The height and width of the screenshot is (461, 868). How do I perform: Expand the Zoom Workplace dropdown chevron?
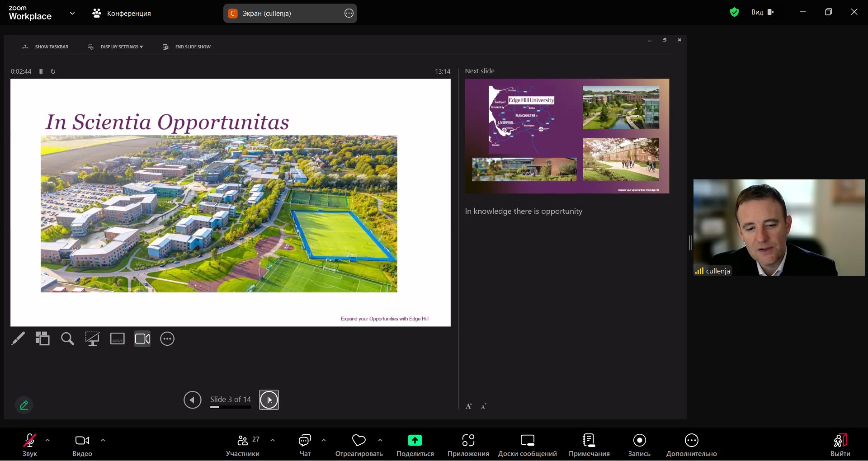tap(72, 14)
